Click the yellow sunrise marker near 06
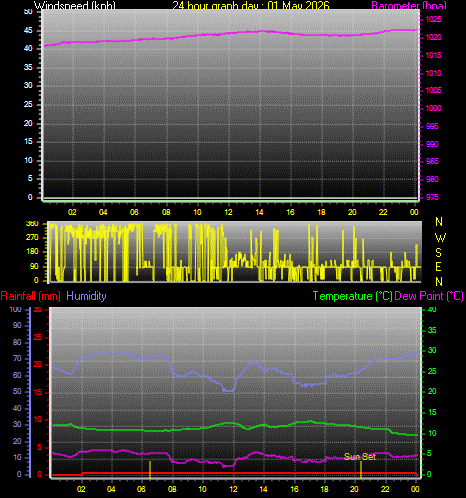 150,470
